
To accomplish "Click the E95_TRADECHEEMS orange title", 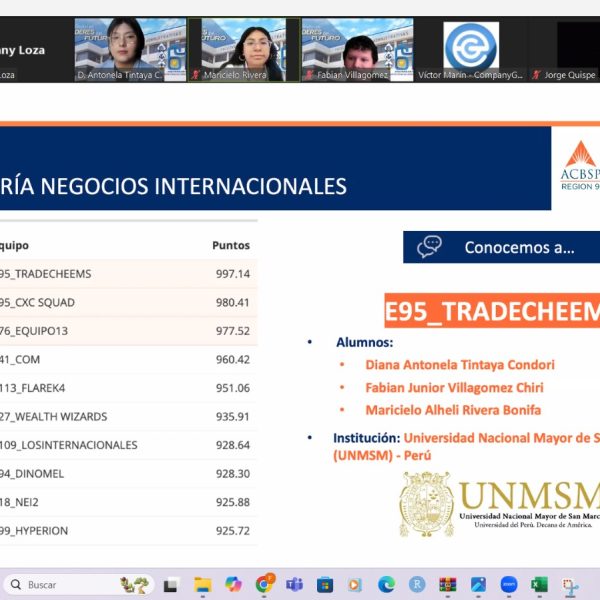I will pyautogui.click(x=492, y=311).
